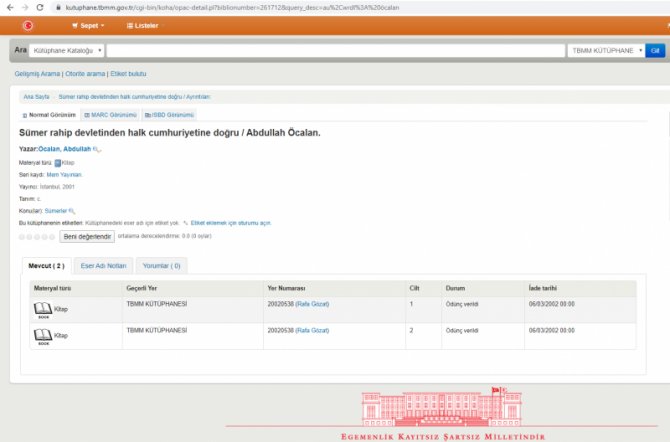
Task: Click the browser back arrow
Action: pyautogui.click(x=9, y=6)
